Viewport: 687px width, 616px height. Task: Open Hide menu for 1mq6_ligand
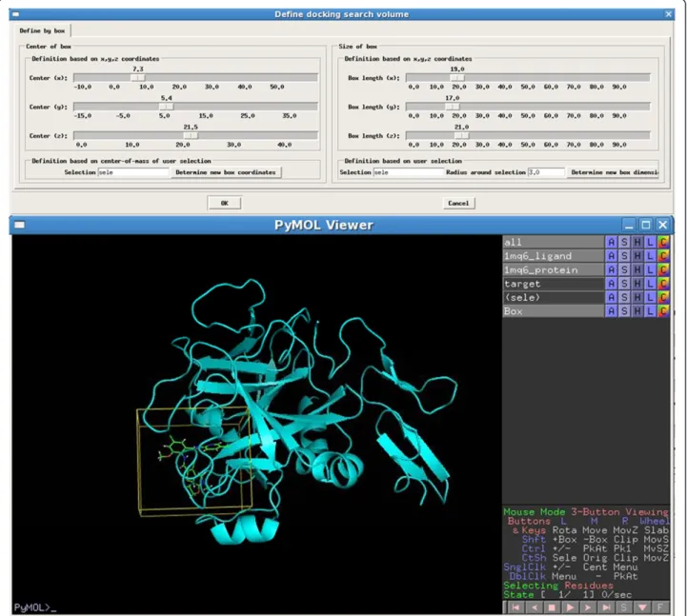click(637, 256)
